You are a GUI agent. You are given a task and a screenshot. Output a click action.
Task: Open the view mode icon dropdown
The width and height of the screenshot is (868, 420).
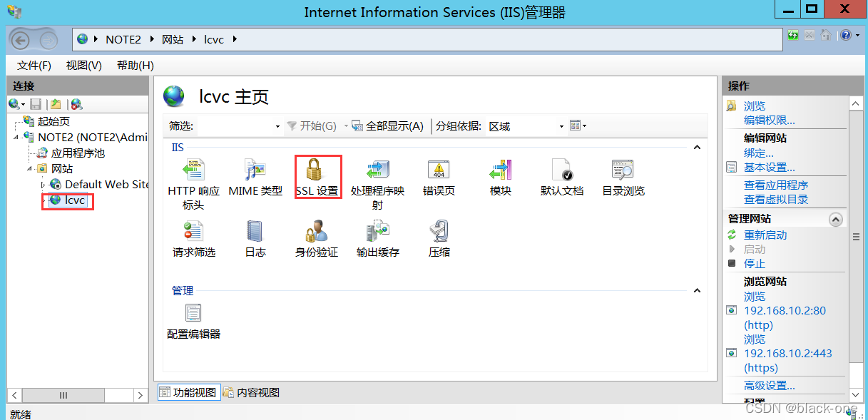pyautogui.click(x=578, y=126)
